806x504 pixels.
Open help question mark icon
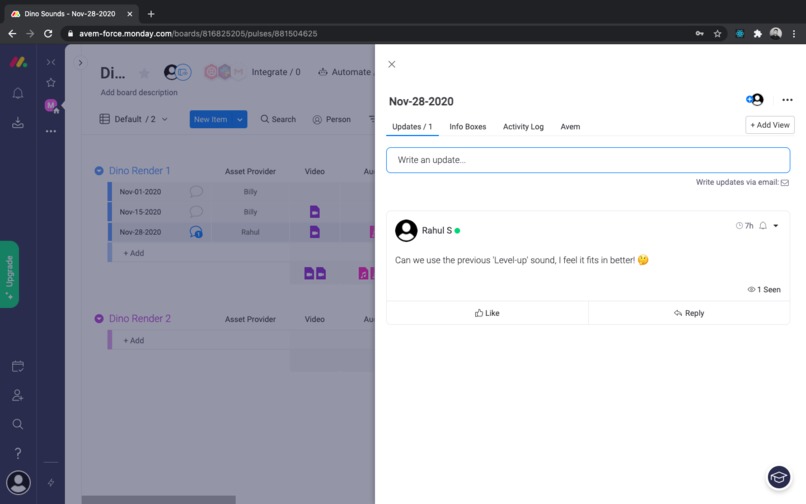18,453
